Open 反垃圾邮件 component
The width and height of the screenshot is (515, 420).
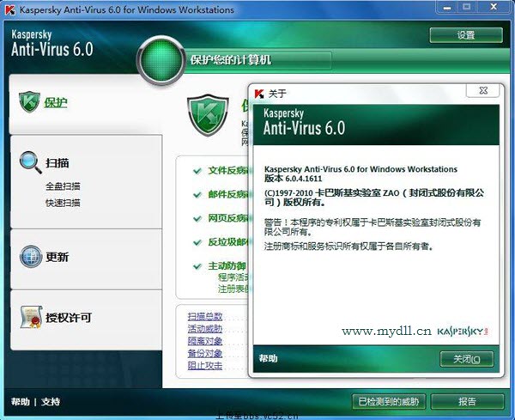228,242
